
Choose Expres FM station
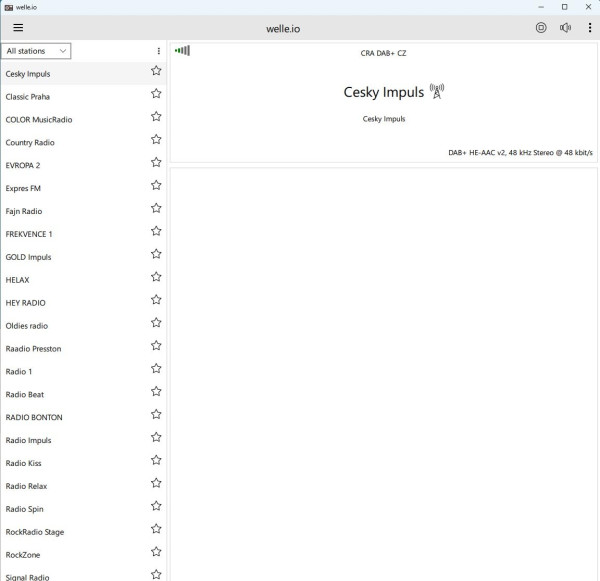pyautogui.click(x=83, y=188)
